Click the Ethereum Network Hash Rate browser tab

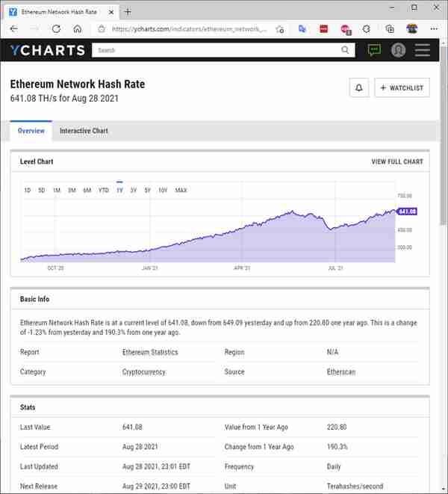click(59, 12)
